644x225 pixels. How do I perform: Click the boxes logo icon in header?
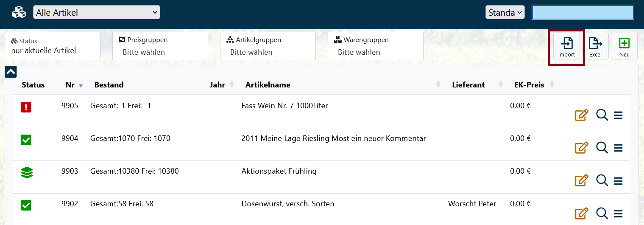(x=19, y=13)
